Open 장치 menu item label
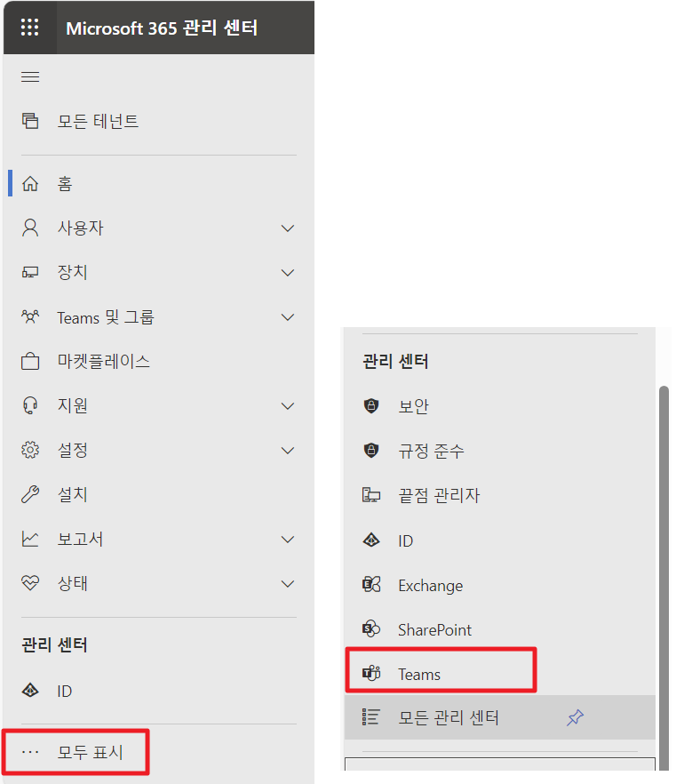Image resolution: width=676 pixels, height=784 pixels. pos(73,273)
